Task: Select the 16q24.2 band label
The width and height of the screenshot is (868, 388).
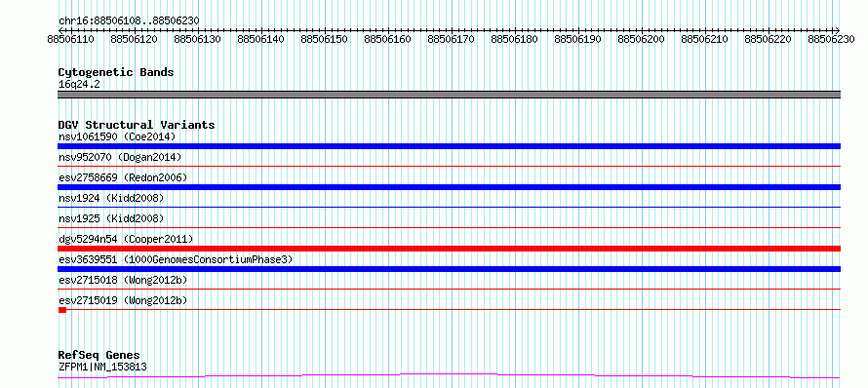Action: [x=79, y=85]
